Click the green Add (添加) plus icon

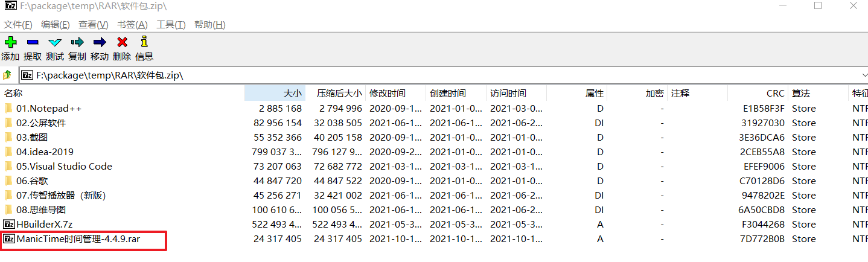pos(10,42)
